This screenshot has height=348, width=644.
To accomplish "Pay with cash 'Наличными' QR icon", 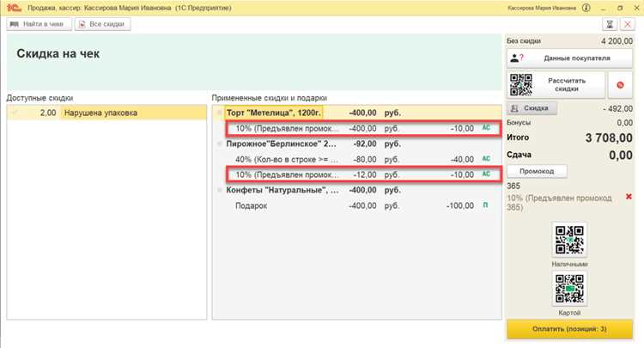I will tap(569, 240).
